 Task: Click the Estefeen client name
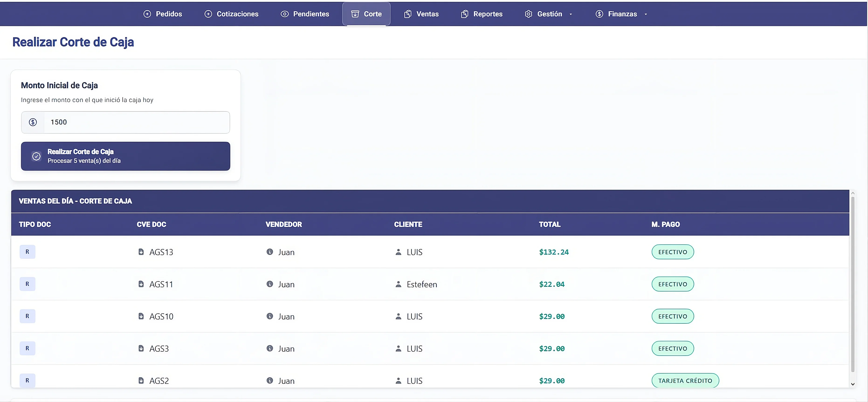pyautogui.click(x=422, y=284)
